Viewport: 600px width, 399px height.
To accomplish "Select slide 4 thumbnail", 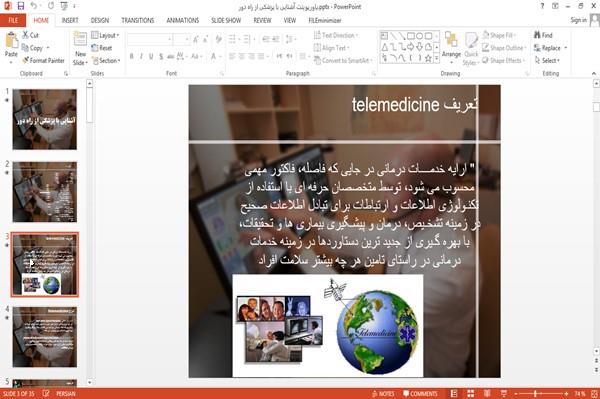I will pyautogui.click(x=44, y=337).
